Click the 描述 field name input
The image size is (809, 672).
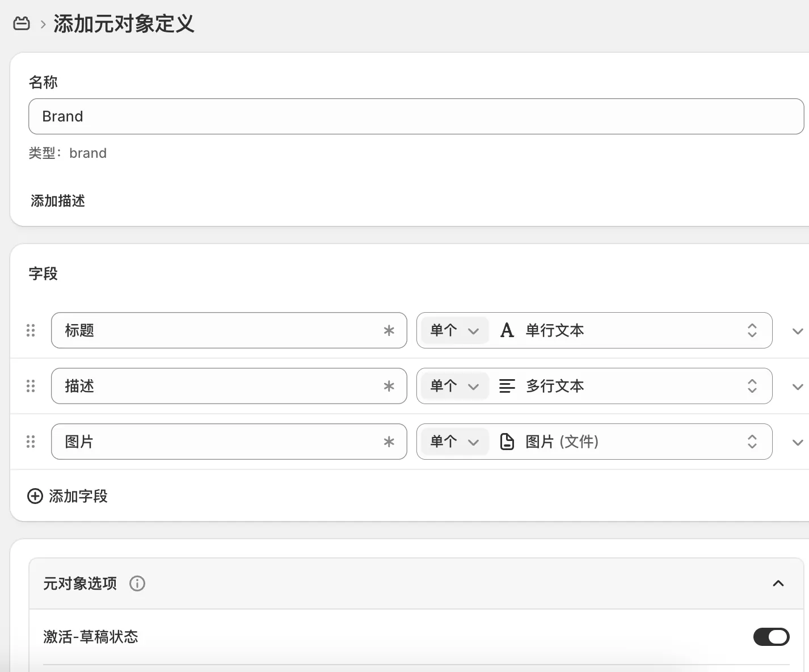[x=229, y=386]
